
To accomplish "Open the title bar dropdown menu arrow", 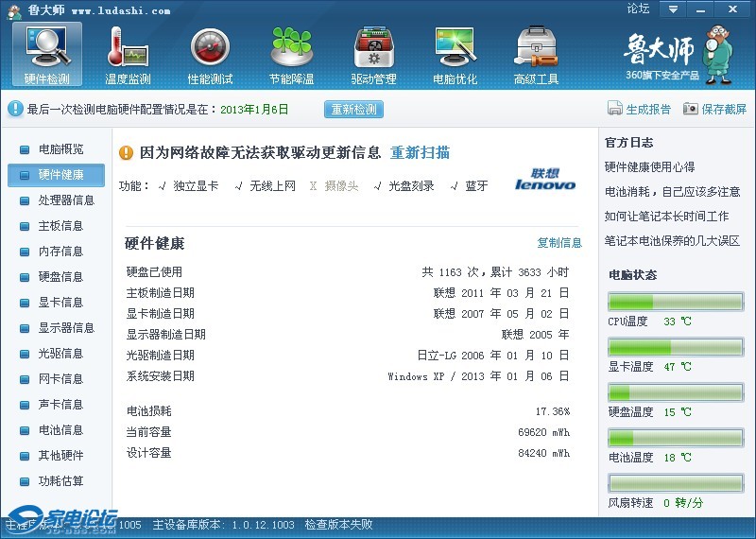I will tap(673, 9).
